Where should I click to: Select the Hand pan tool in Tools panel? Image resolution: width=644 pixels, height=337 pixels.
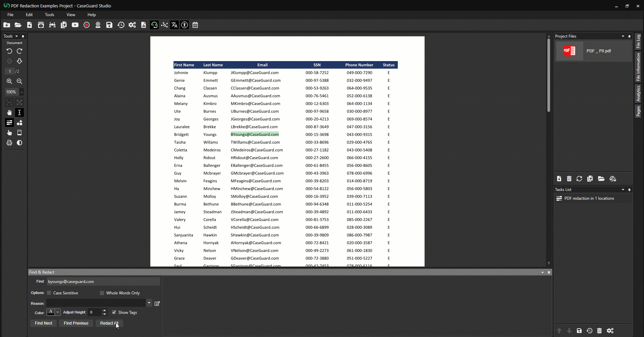tap(9, 112)
